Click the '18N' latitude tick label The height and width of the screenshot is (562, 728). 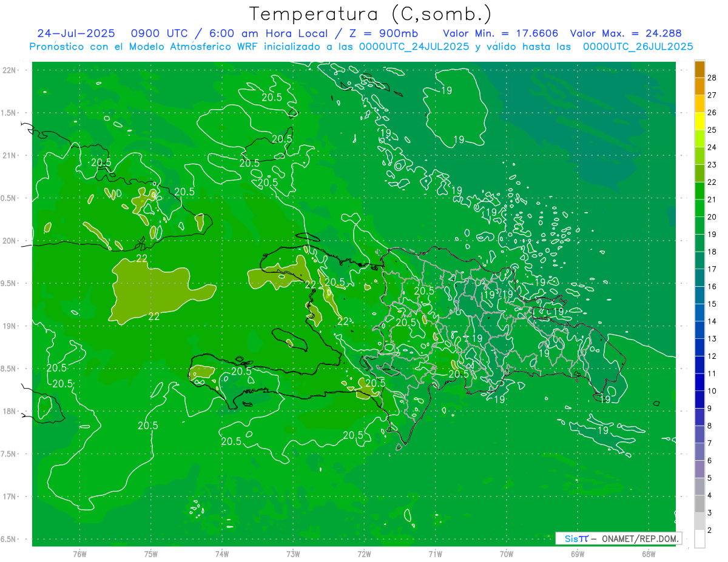click(x=8, y=411)
